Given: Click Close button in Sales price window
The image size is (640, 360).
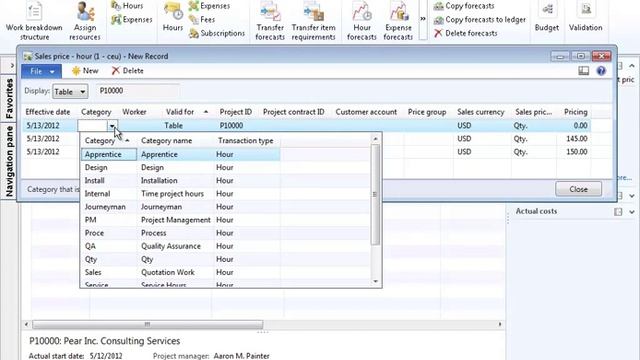Looking at the screenshot, I should [x=578, y=189].
